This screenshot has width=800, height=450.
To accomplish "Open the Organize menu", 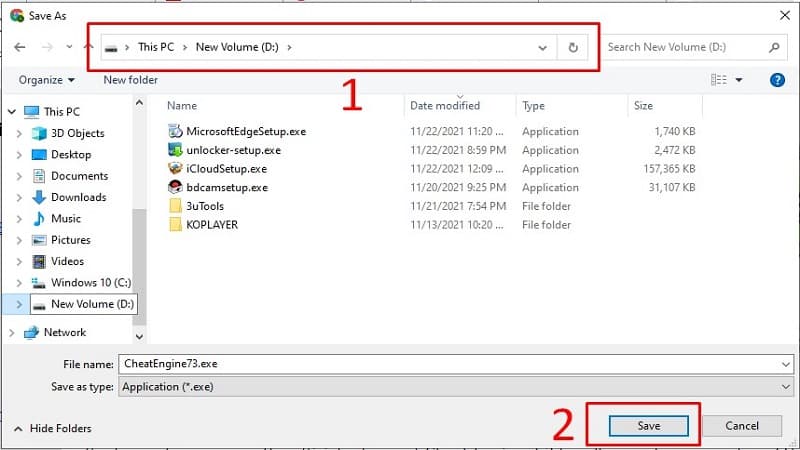I will click(x=46, y=80).
